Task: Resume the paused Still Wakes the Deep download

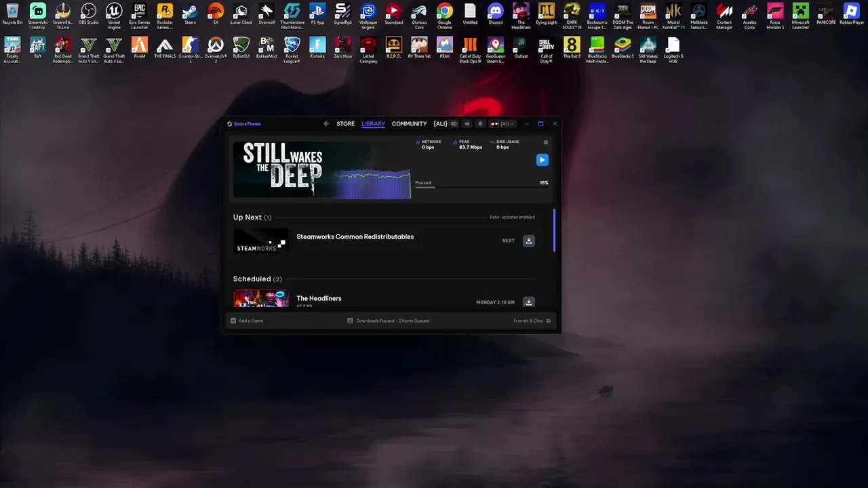Action: (x=542, y=160)
